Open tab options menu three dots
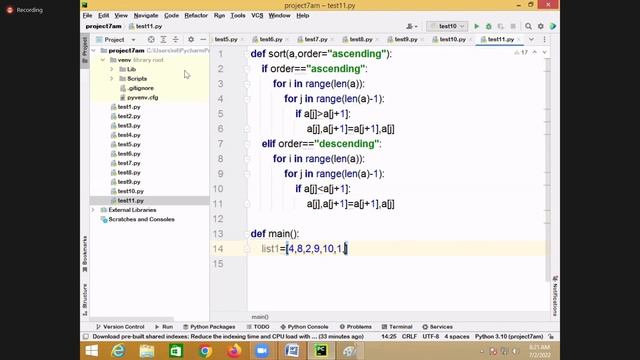This screenshot has width=640, height=360. click(x=544, y=40)
